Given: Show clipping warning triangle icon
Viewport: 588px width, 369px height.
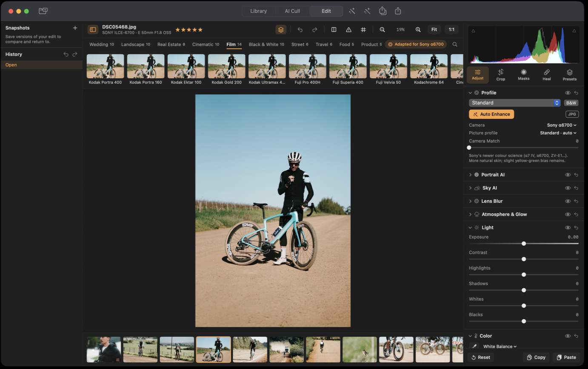Looking at the screenshot, I should pyautogui.click(x=349, y=29).
